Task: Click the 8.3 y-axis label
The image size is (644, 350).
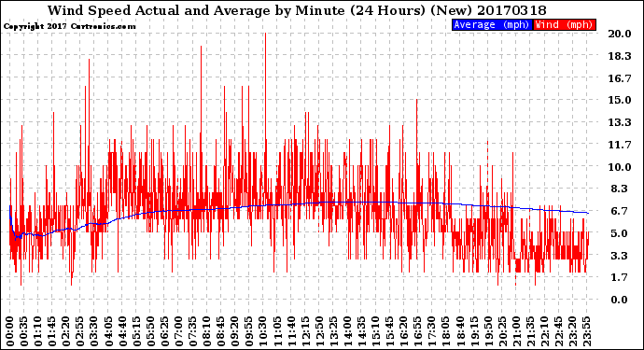Action: tap(620, 189)
